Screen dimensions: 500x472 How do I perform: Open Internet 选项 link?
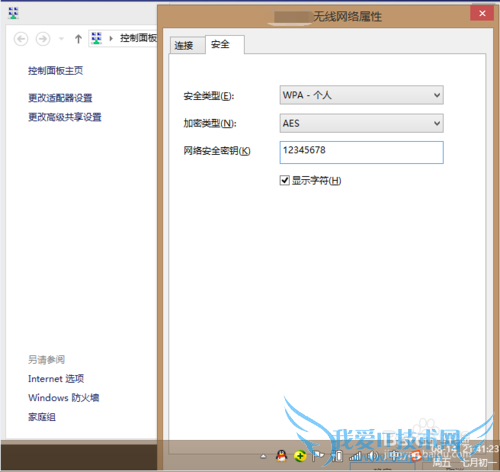click(56, 379)
